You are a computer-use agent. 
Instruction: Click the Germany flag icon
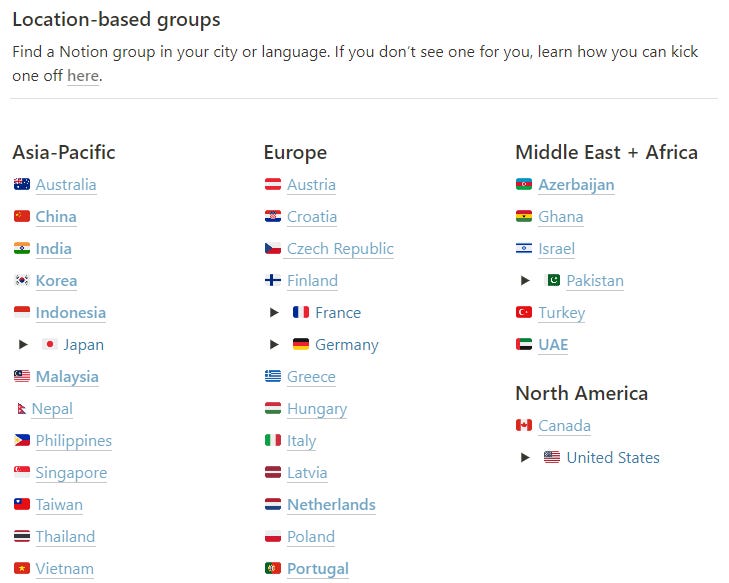(301, 344)
